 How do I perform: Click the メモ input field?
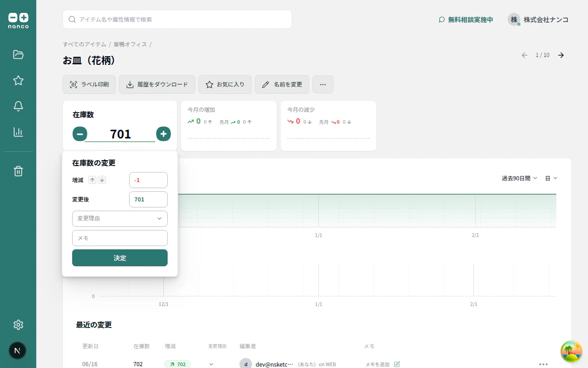(120, 238)
